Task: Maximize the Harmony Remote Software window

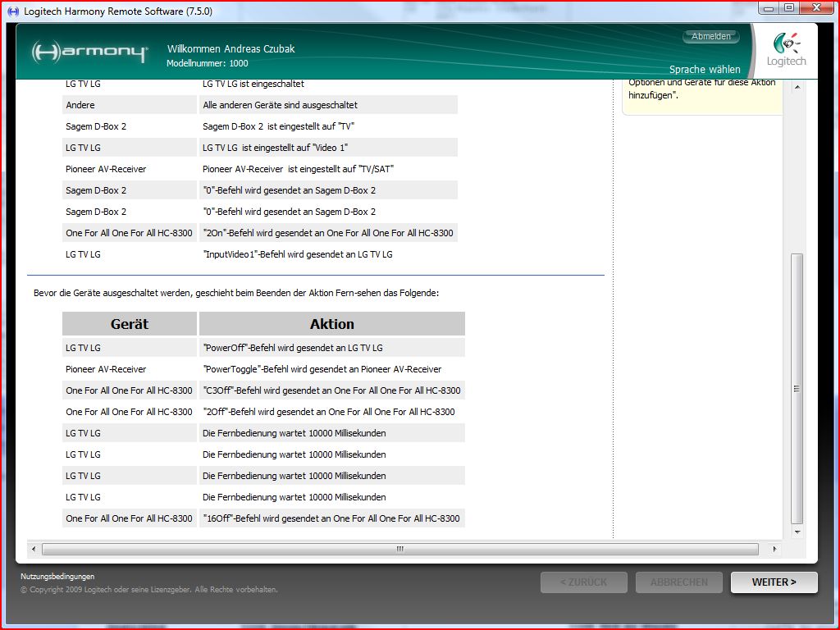Action: point(788,7)
